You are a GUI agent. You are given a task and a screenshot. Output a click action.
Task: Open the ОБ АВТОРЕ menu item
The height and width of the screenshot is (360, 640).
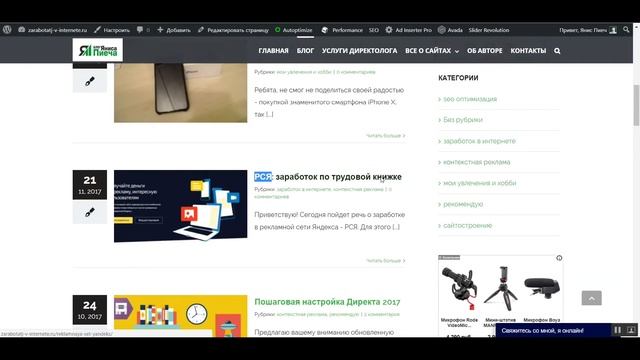[484, 51]
